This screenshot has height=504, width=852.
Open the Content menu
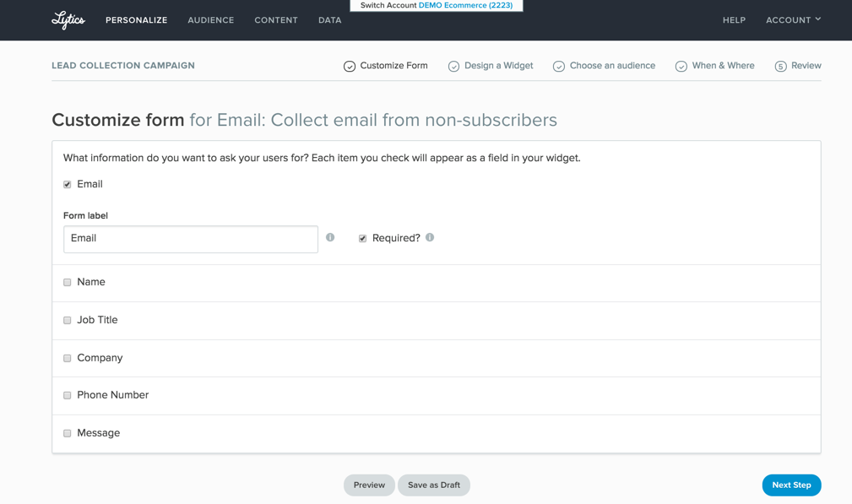point(276,20)
